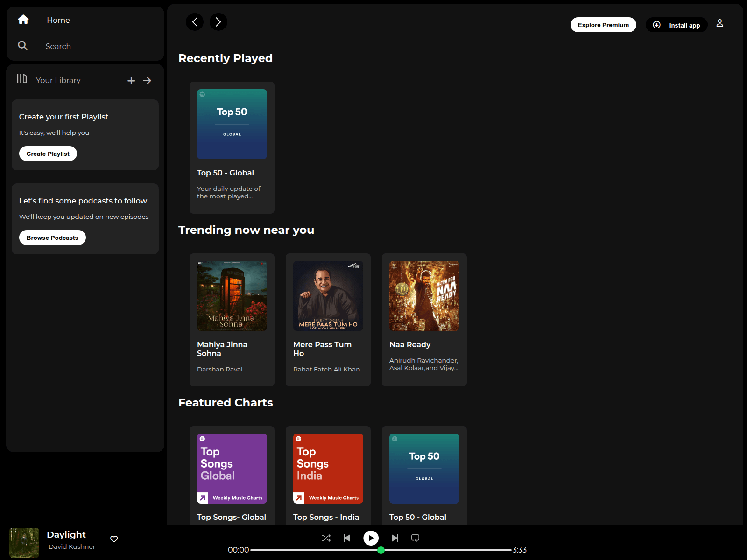Skip to next track
This screenshot has height=560, width=747.
(395, 538)
